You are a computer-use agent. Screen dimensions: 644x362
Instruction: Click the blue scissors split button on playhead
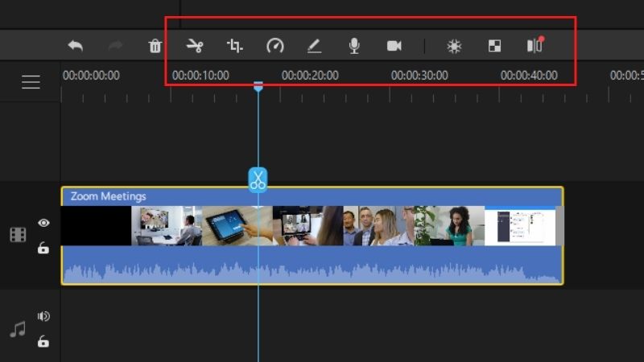(x=258, y=179)
